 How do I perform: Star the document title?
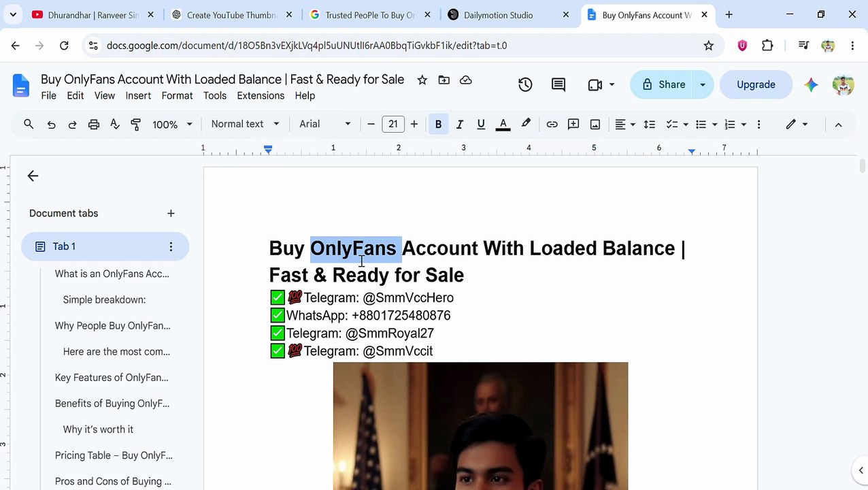point(422,80)
